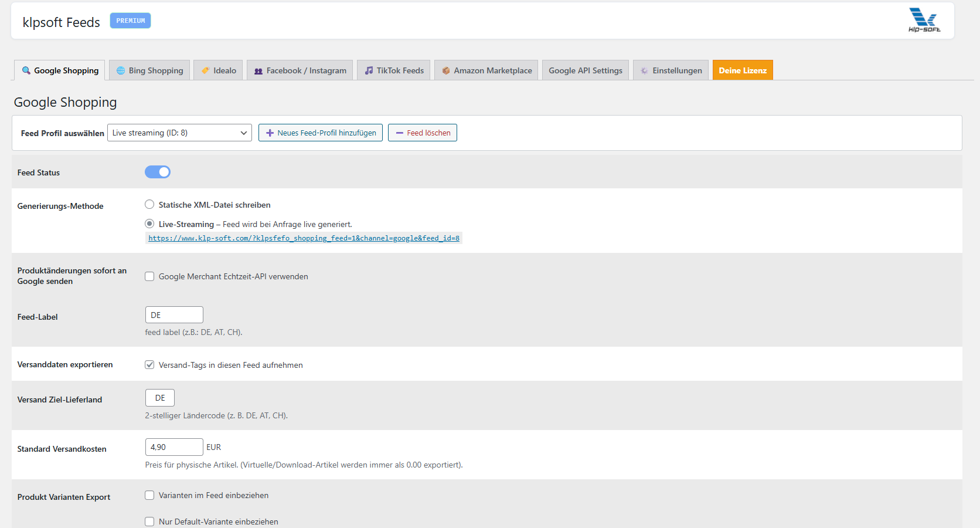Open the Amazon Marketplace tab
Screen dimensions: 980x528
pyautogui.click(x=486, y=70)
